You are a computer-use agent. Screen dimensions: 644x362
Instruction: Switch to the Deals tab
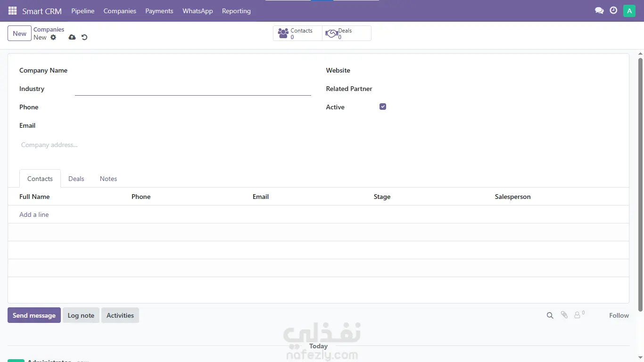76,179
